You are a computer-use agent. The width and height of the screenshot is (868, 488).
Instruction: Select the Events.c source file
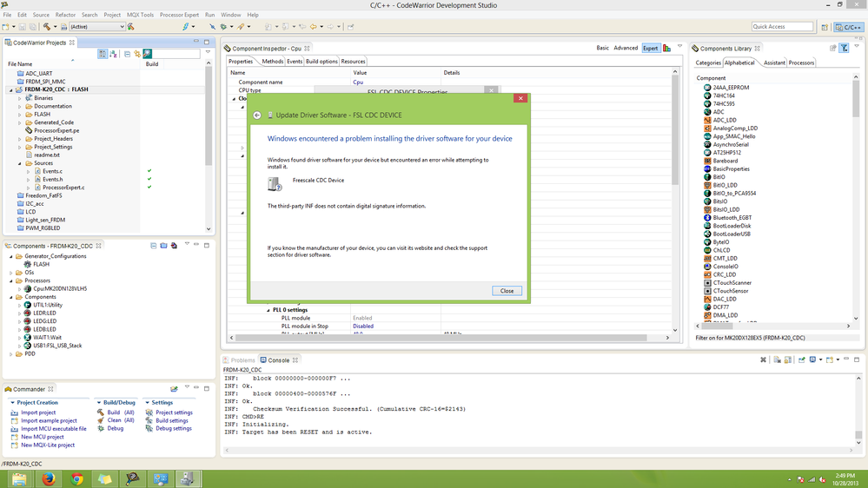pos(53,172)
